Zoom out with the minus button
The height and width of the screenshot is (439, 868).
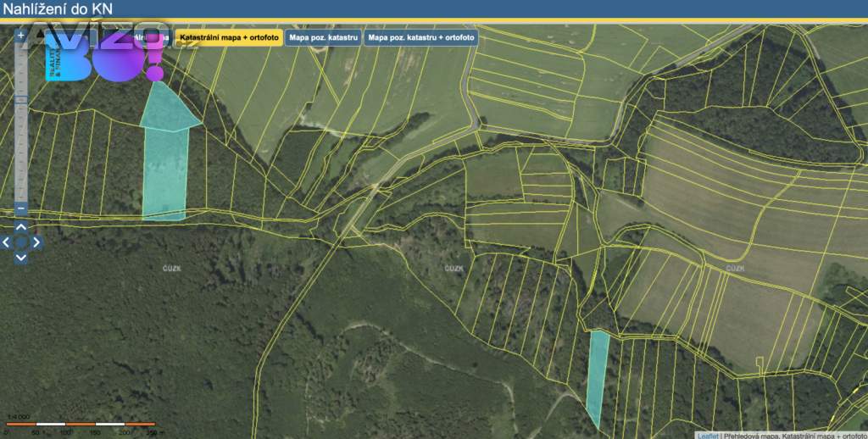(21, 208)
